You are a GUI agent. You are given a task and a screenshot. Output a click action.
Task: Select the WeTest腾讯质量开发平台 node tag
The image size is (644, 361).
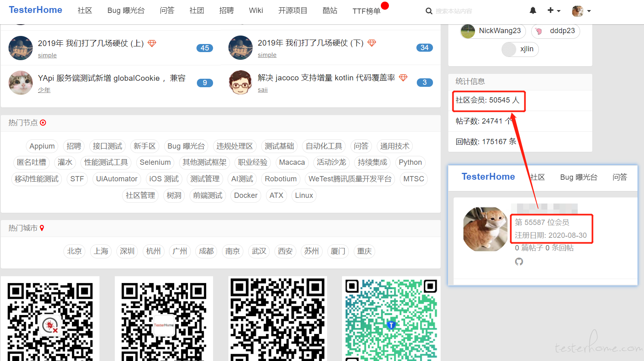tap(350, 179)
